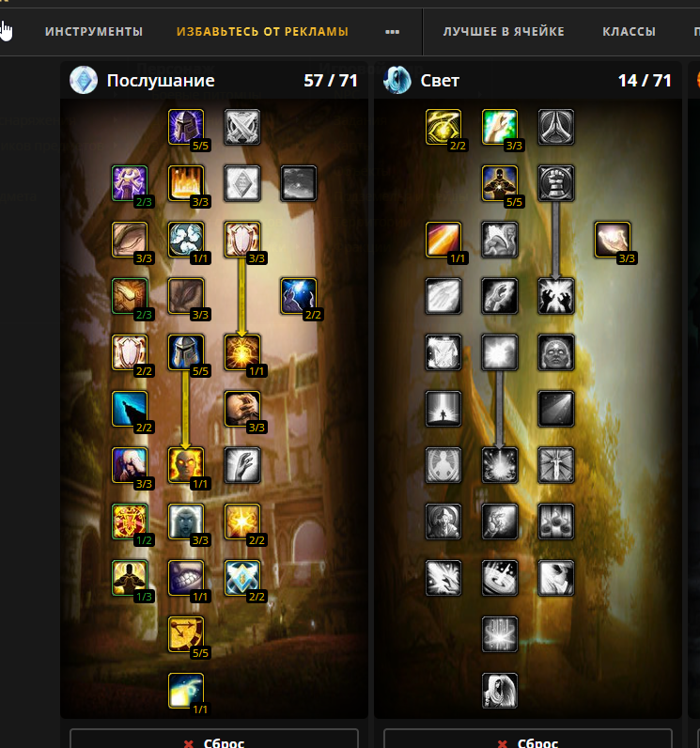Select the flame 3/3 talent in Послушание
The height and width of the screenshot is (748, 700).
(186, 183)
